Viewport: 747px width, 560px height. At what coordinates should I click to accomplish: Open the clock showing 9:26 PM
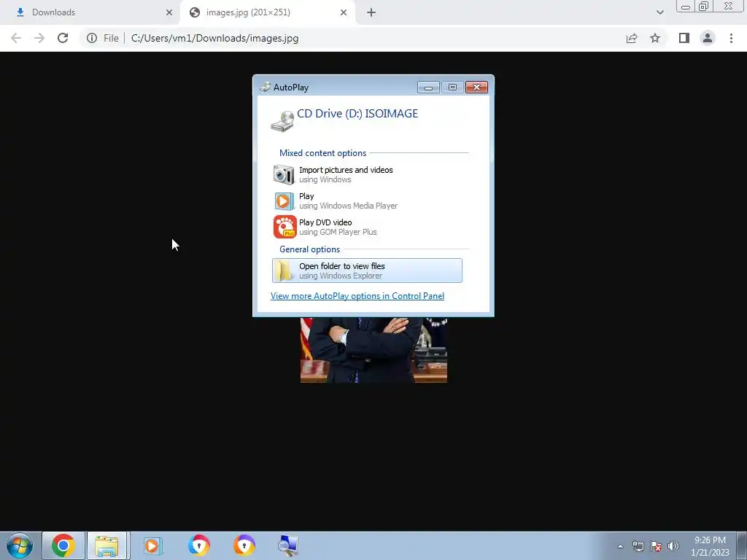click(x=710, y=546)
